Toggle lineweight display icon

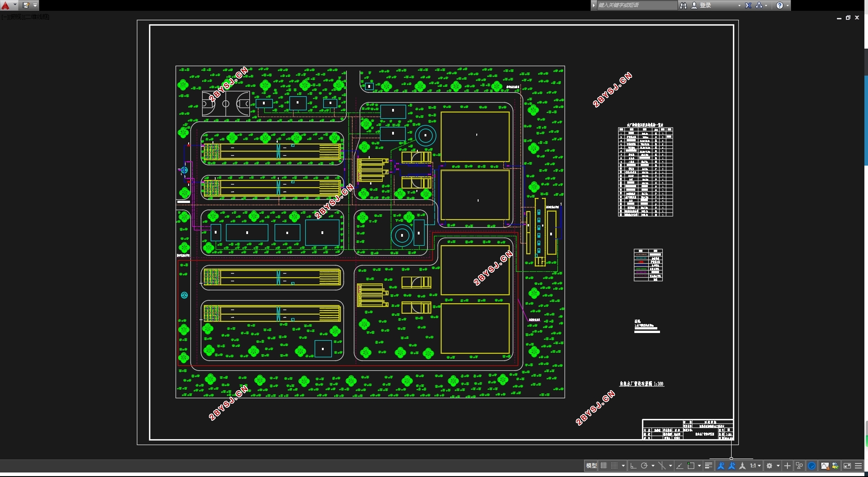point(708,466)
